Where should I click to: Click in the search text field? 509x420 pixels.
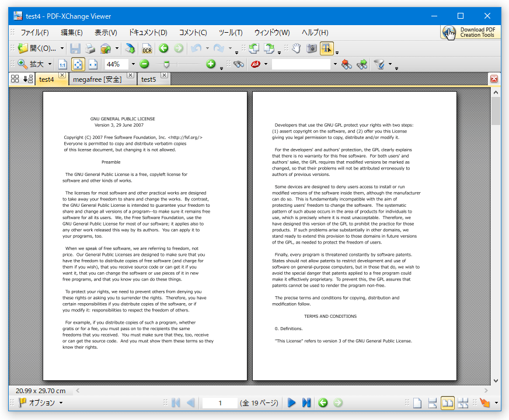tap(301, 64)
